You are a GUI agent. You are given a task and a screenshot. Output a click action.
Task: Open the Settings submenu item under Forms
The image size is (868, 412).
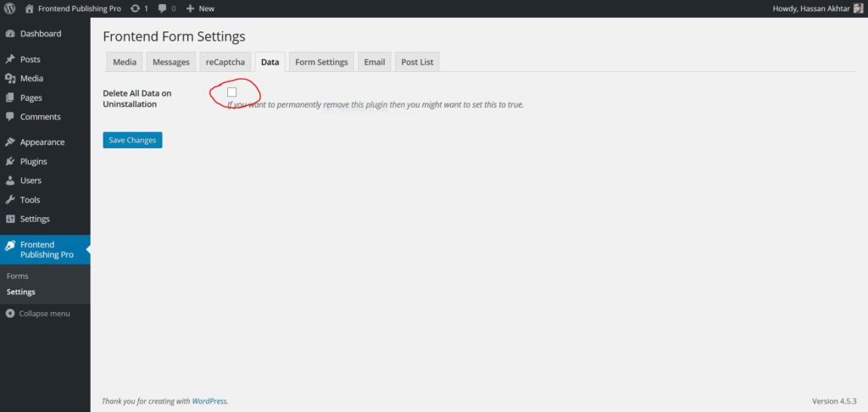[21, 292]
